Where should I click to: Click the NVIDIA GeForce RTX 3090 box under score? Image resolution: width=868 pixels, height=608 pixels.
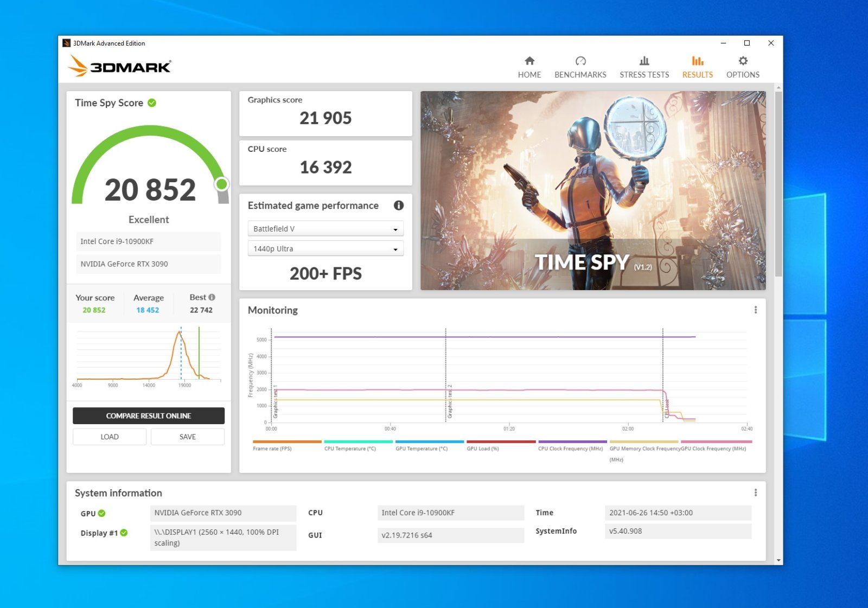[149, 264]
